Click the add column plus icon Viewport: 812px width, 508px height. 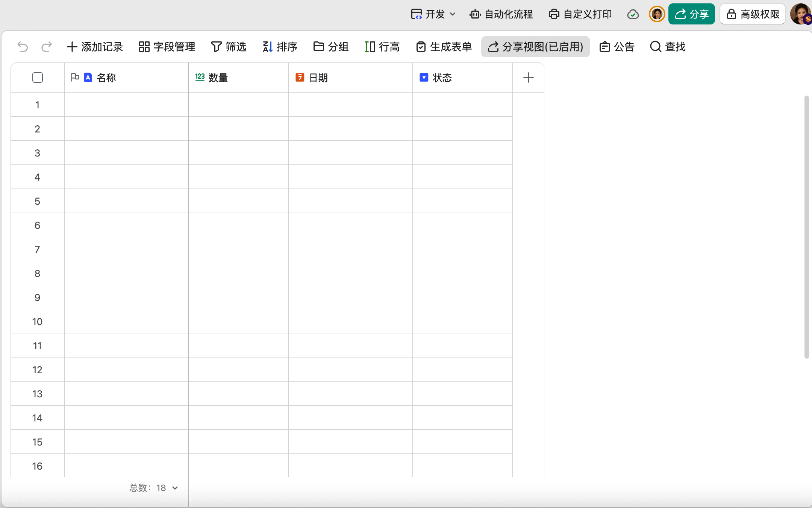[528, 78]
